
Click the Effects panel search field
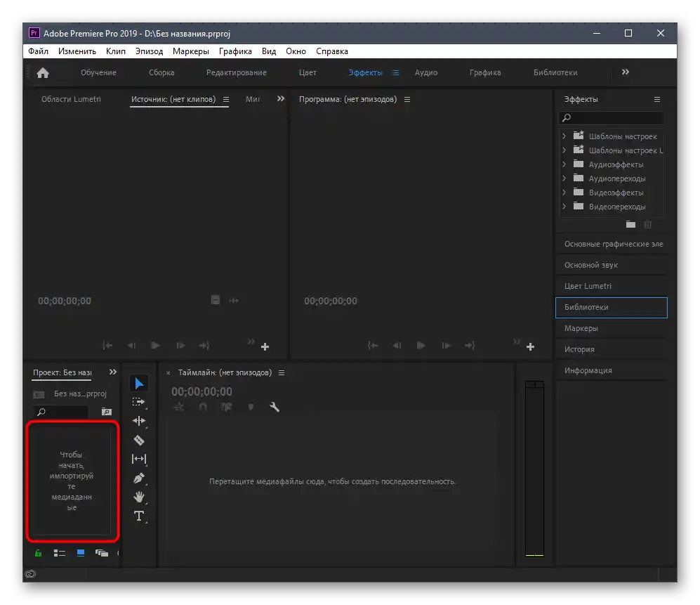click(611, 117)
